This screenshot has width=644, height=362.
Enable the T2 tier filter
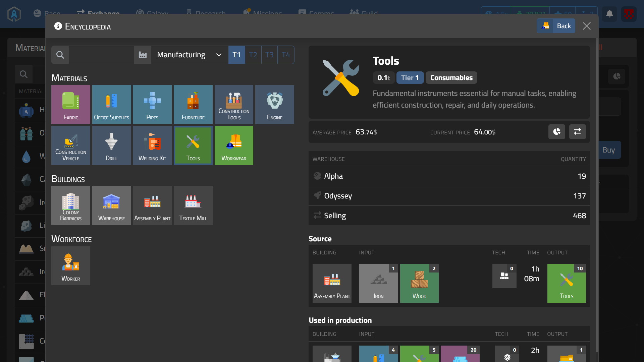(253, 55)
